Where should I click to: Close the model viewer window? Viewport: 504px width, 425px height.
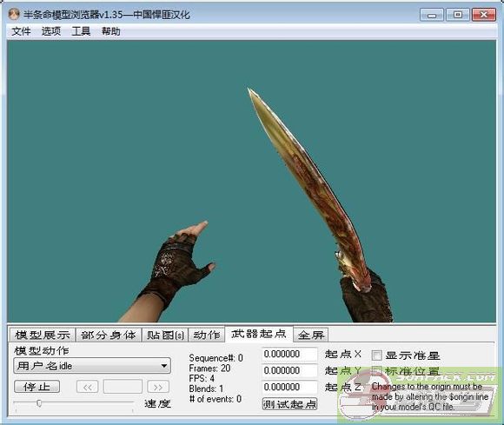(x=483, y=15)
